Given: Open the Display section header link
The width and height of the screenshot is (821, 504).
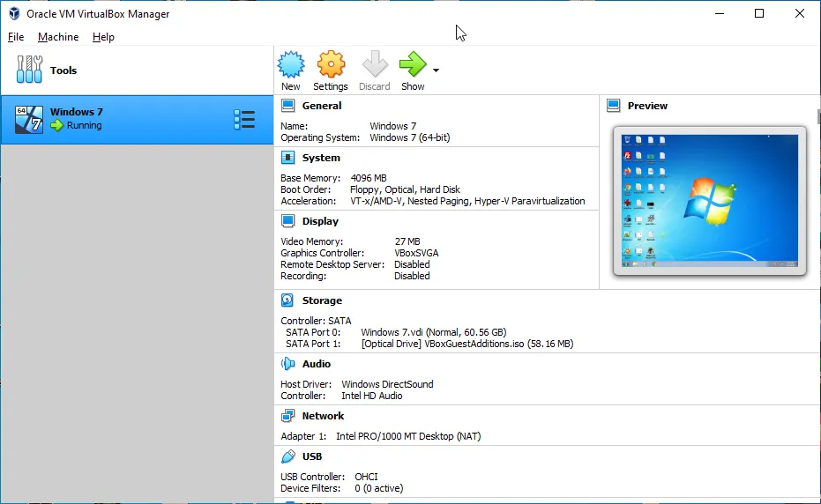Looking at the screenshot, I should pos(320,221).
